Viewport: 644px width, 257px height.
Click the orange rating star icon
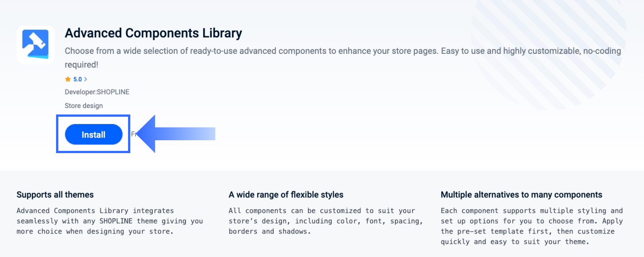(x=68, y=79)
